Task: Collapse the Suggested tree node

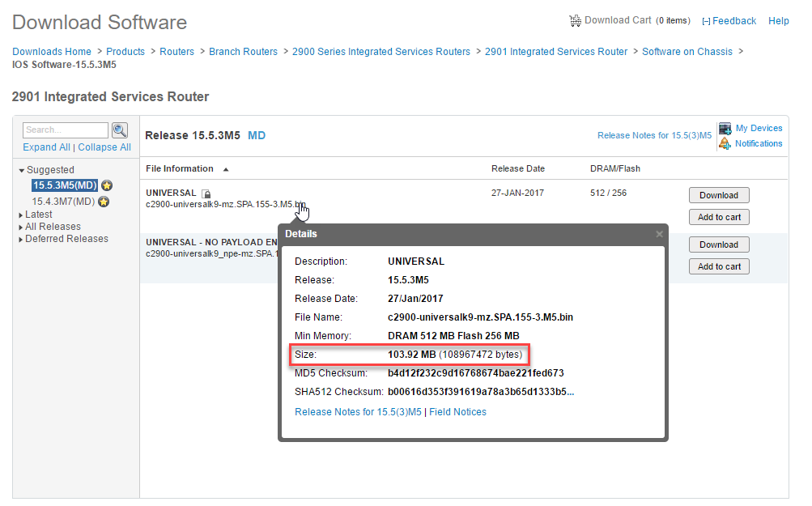Action: point(21,170)
